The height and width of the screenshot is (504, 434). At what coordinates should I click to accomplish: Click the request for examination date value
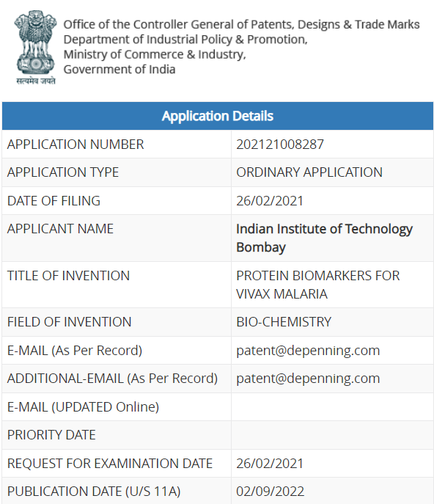point(270,464)
